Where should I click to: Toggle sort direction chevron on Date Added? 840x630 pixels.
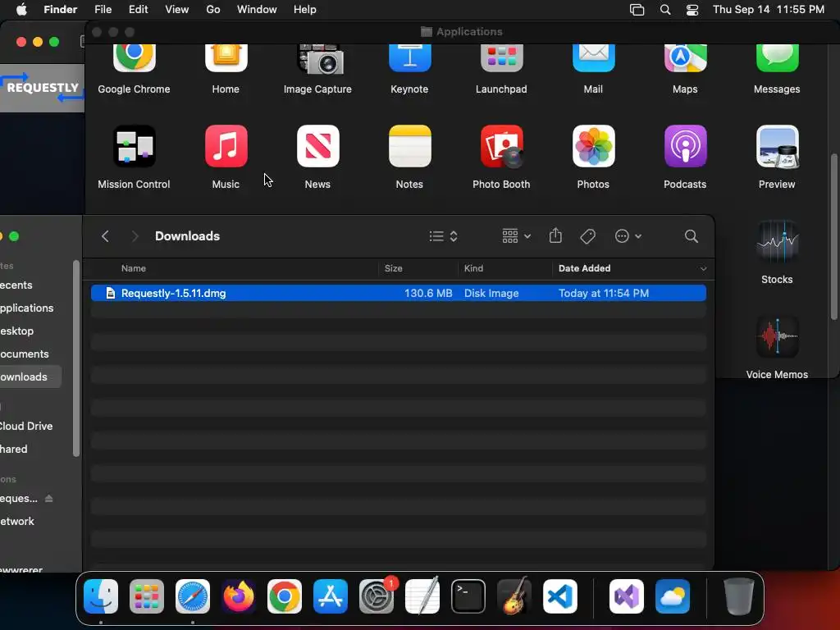703,269
